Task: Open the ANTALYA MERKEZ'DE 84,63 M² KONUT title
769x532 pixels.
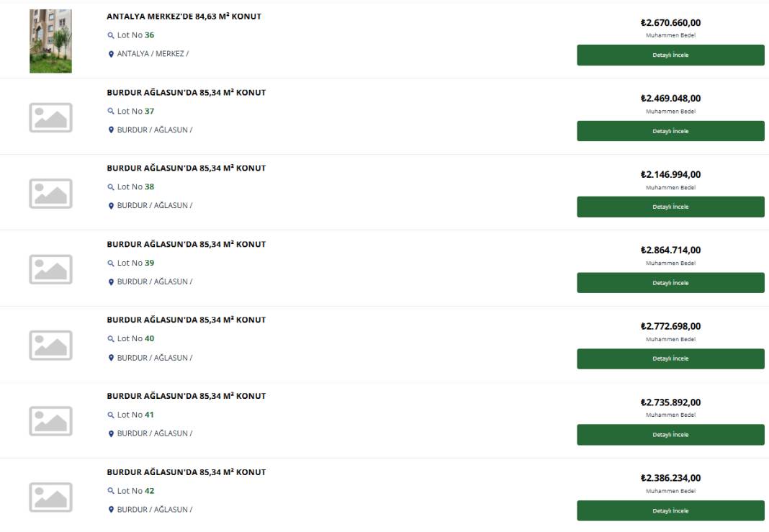Action: pyautogui.click(x=184, y=16)
